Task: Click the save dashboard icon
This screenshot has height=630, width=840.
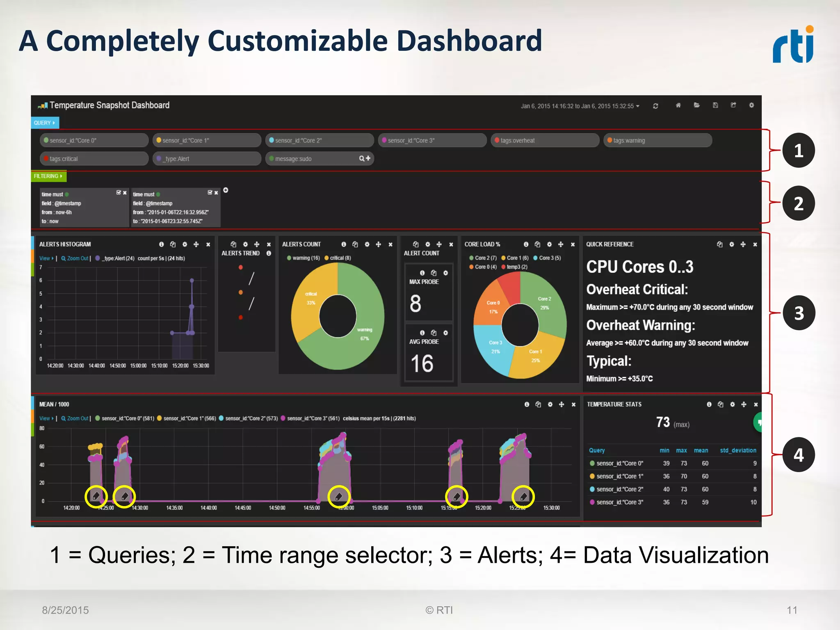Action: coord(715,105)
